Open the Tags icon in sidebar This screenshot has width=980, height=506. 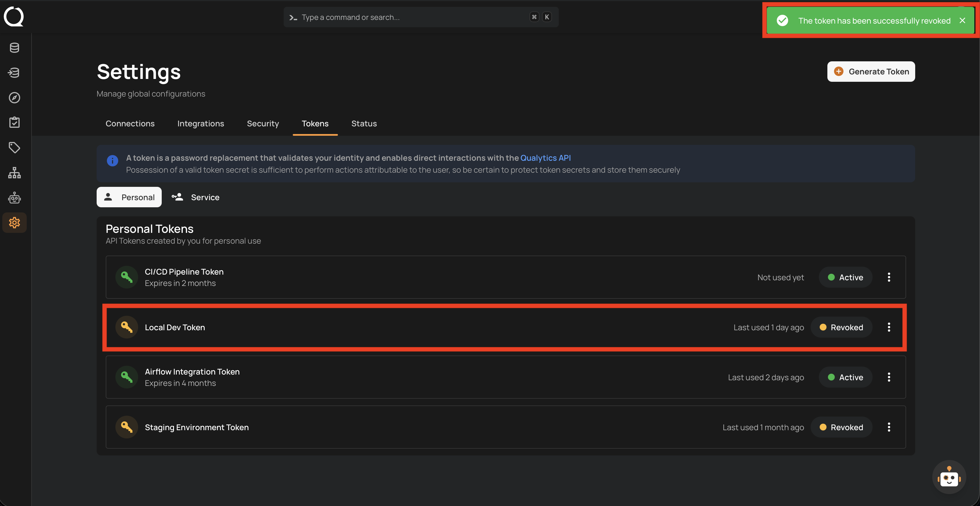14,147
